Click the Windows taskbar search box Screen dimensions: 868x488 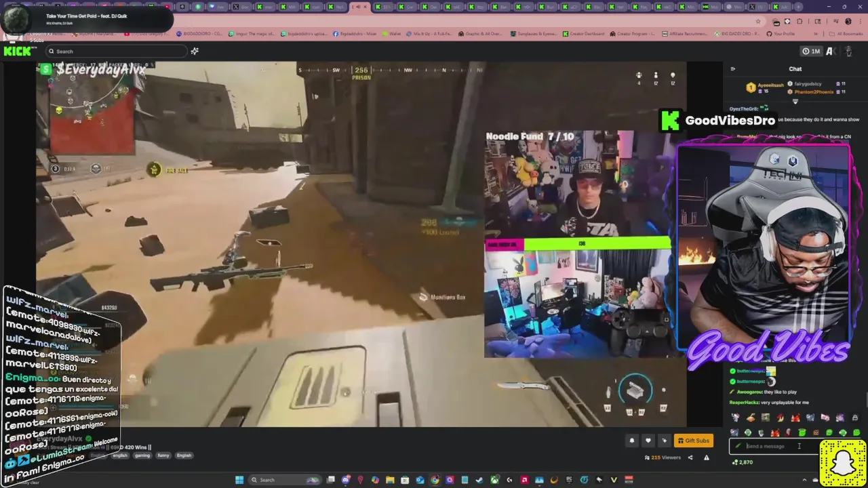[285, 480]
